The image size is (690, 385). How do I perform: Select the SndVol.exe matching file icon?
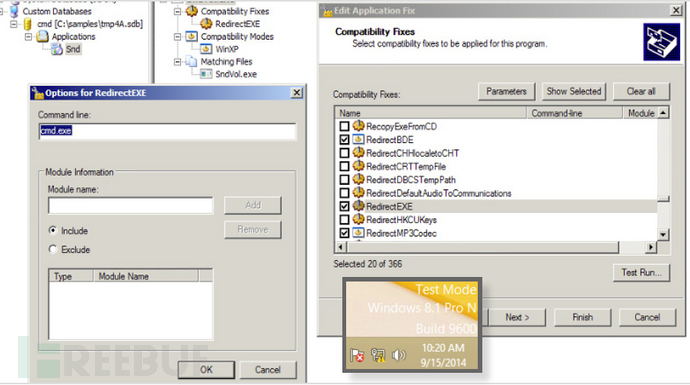click(x=206, y=74)
